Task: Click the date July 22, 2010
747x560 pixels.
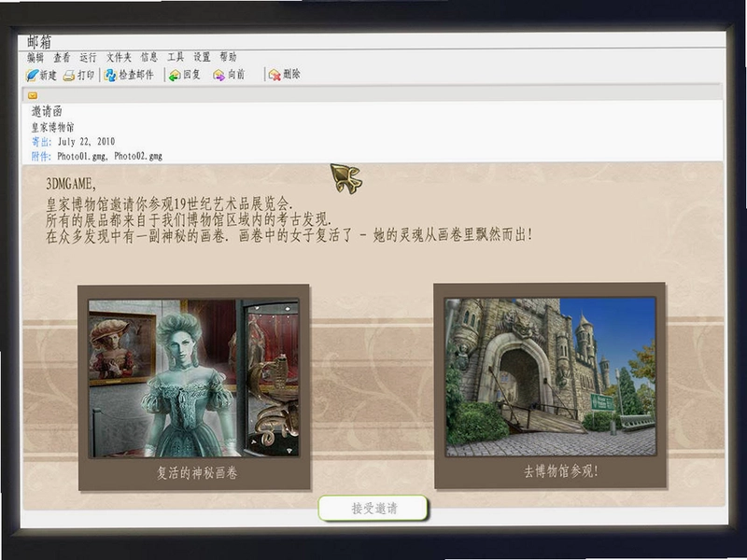Action: pyautogui.click(x=86, y=142)
